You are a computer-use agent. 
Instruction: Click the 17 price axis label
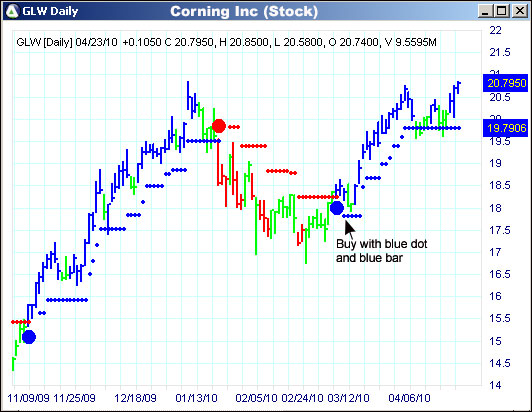(x=495, y=252)
